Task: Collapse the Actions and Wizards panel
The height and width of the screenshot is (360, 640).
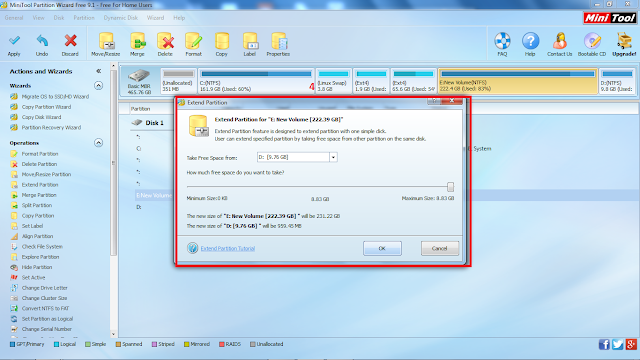Action: pos(98,71)
